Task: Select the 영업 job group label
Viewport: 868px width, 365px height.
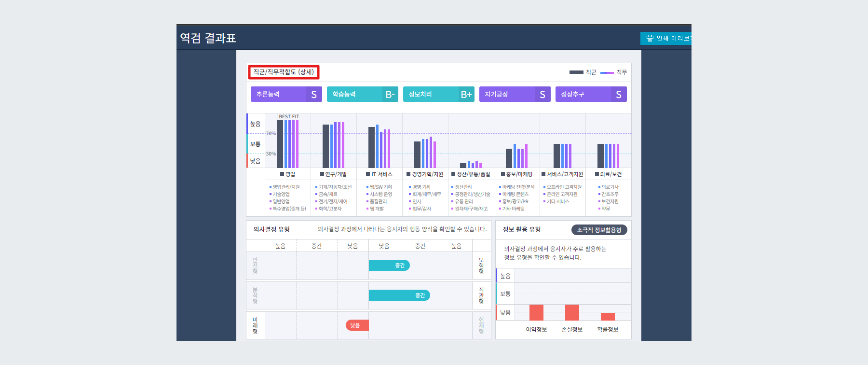Action: 288,174
